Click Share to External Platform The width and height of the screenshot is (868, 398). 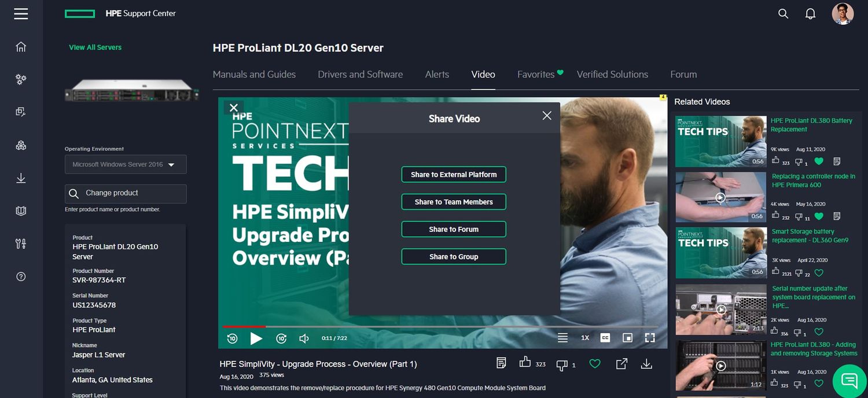[x=454, y=175]
